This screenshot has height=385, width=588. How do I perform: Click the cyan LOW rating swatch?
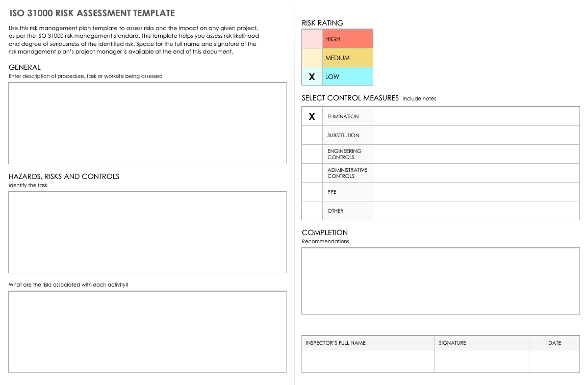coord(348,76)
